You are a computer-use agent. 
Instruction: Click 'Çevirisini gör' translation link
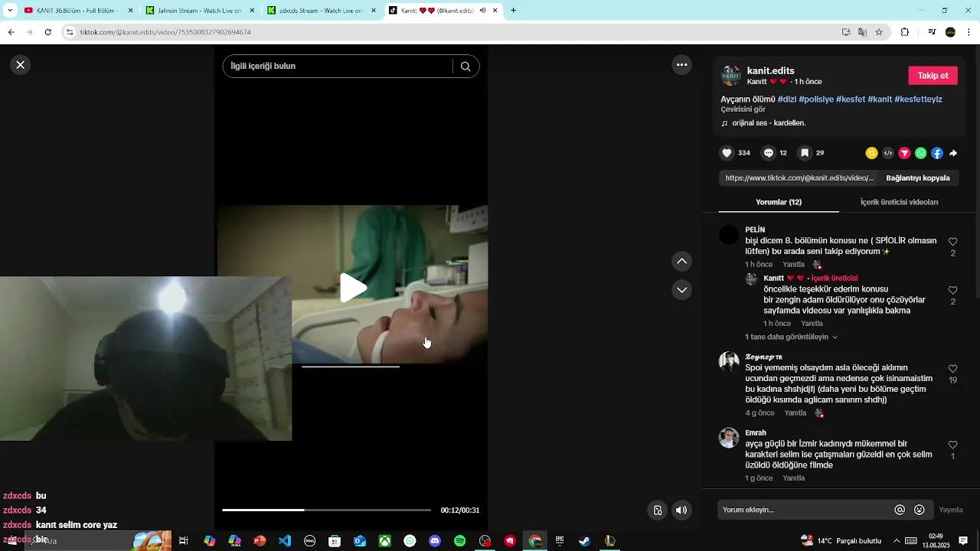point(743,109)
